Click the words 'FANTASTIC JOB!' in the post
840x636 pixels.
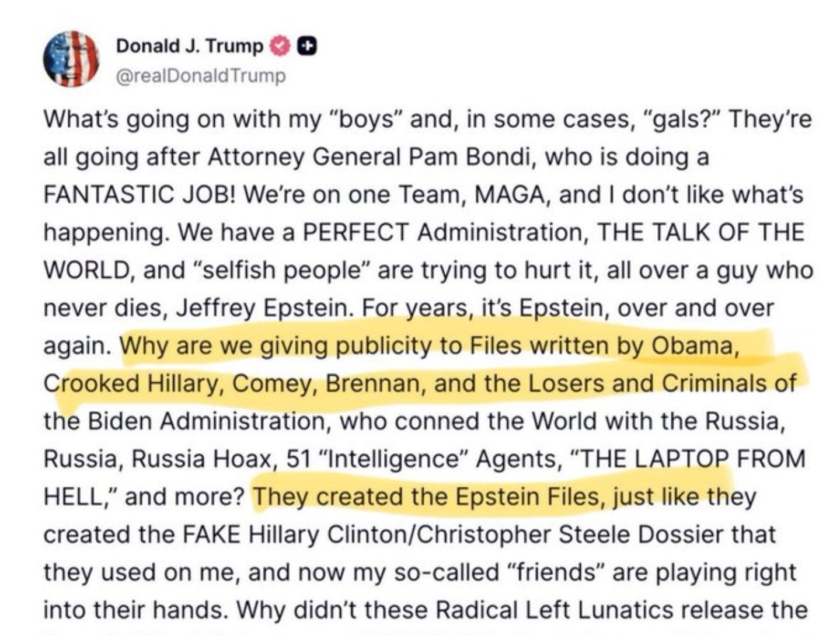coord(139,195)
